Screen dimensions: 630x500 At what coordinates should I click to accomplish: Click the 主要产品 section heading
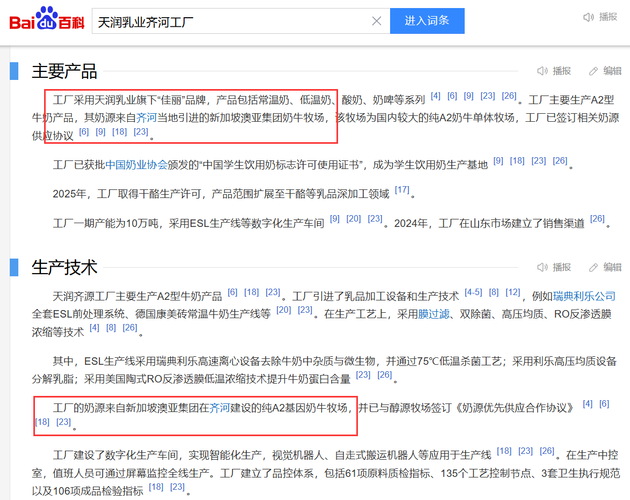(x=64, y=71)
